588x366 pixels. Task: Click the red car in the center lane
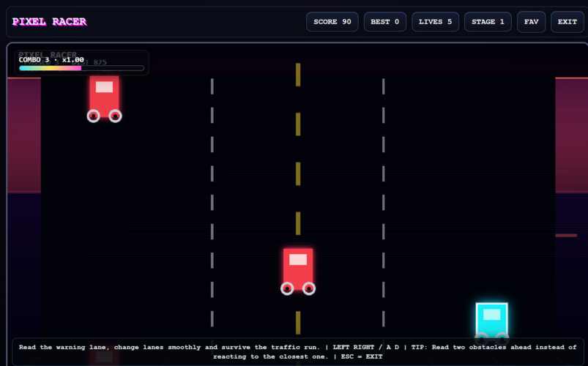click(x=298, y=271)
